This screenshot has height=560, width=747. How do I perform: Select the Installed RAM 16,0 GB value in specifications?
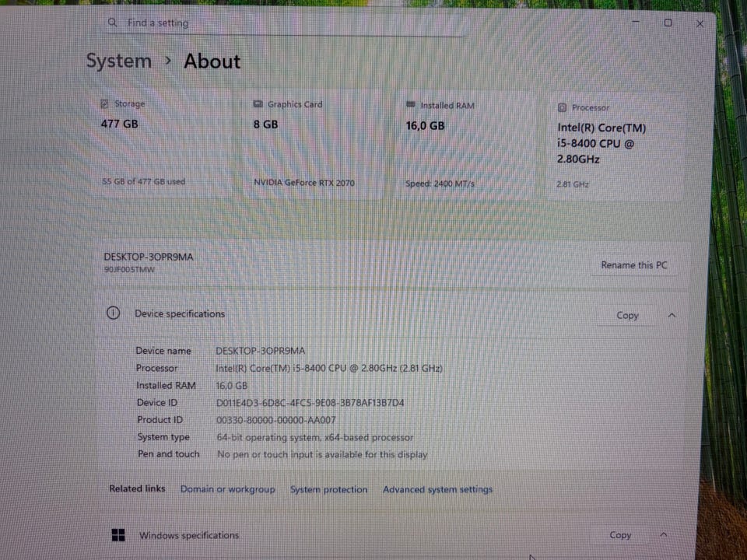[x=232, y=386]
